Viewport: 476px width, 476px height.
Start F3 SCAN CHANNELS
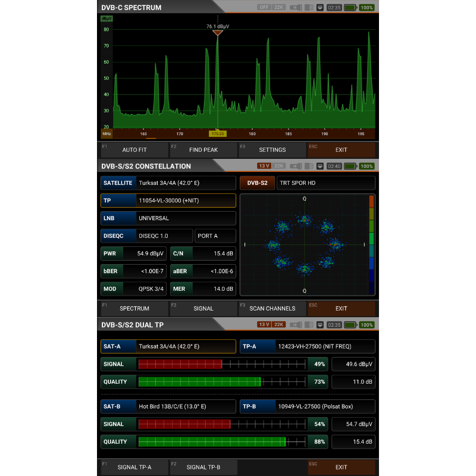[x=273, y=308]
